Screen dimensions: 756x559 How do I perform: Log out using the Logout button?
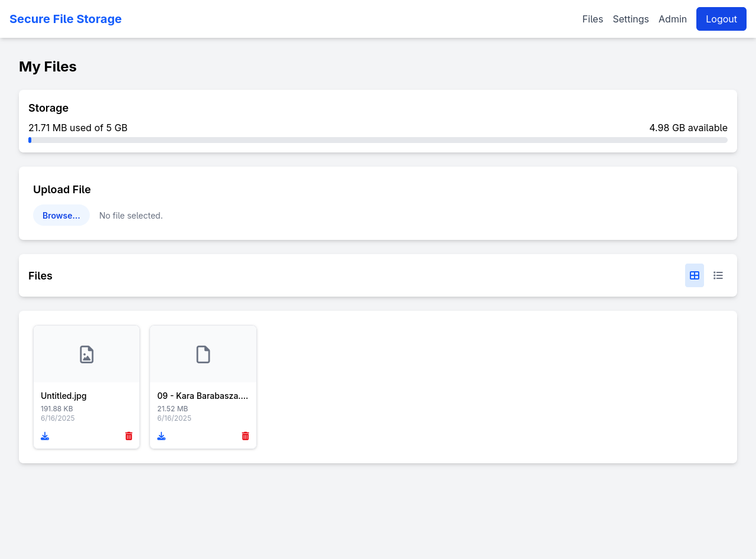(x=721, y=19)
